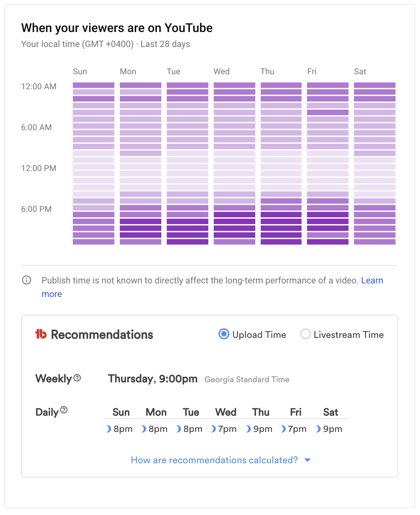
Task: Click the Mon column header in heatmap
Action: click(x=128, y=72)
